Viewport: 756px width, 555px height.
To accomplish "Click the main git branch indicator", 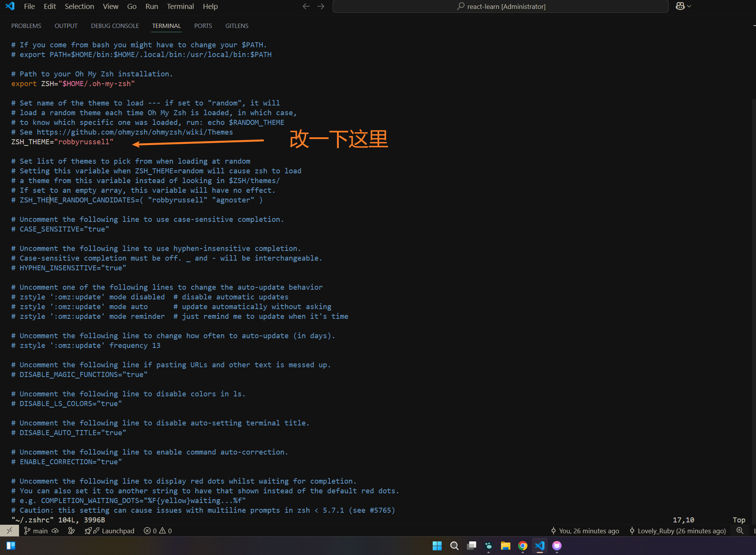I will 36,531.
